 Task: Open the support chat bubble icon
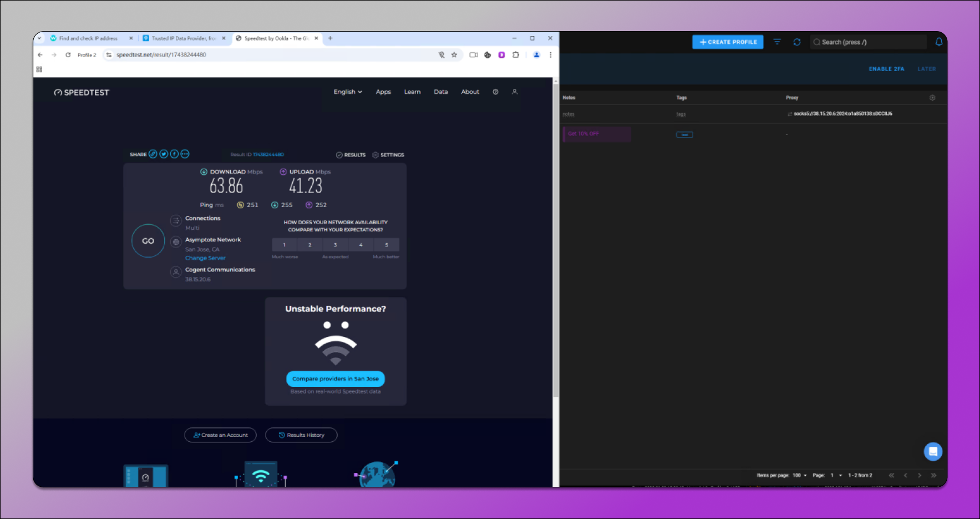933,451
